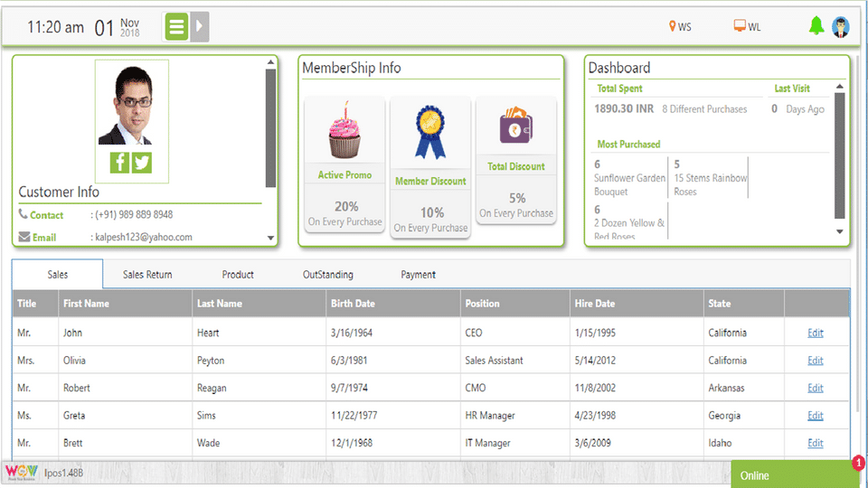Click the 11:20 am clock display
This screenshot has height=488, width=868.
(x=55, y=26)
